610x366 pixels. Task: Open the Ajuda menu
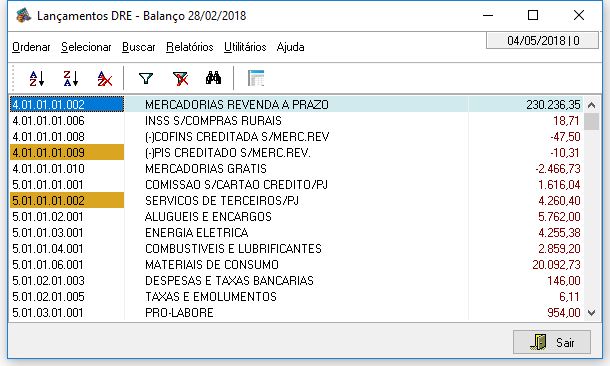click(x=290, y=47)
